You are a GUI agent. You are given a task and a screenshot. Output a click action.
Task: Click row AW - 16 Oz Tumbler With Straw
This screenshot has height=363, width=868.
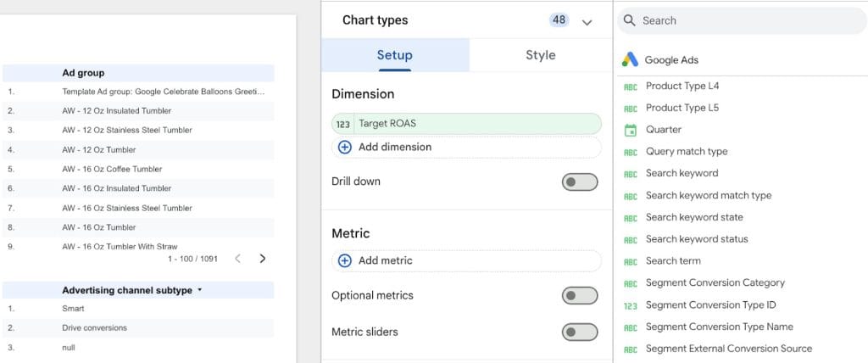click(138, 247)
